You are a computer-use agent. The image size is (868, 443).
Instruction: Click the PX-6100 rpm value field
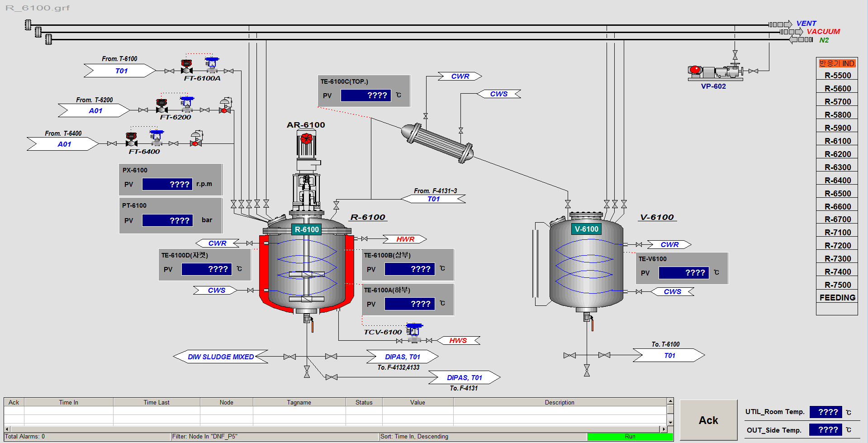coord(167,184)
